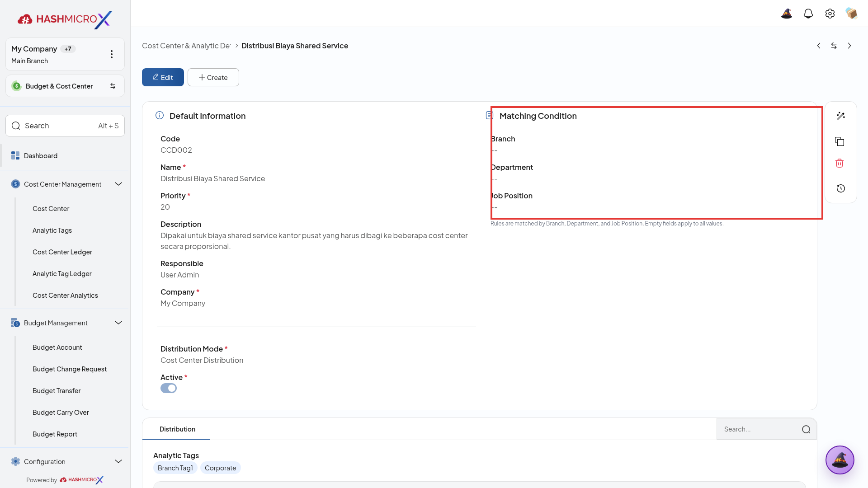Click the Default Information info icon

(x=160, y=115)
